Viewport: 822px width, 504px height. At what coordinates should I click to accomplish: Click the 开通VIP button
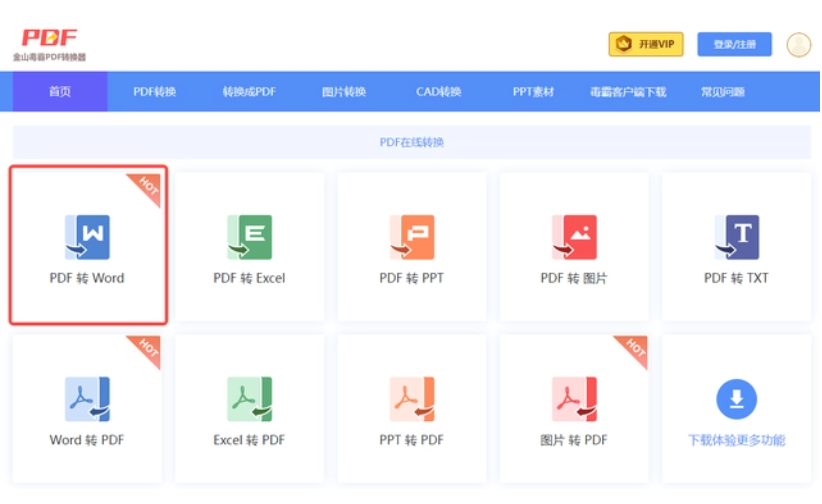tap(645, 44)
